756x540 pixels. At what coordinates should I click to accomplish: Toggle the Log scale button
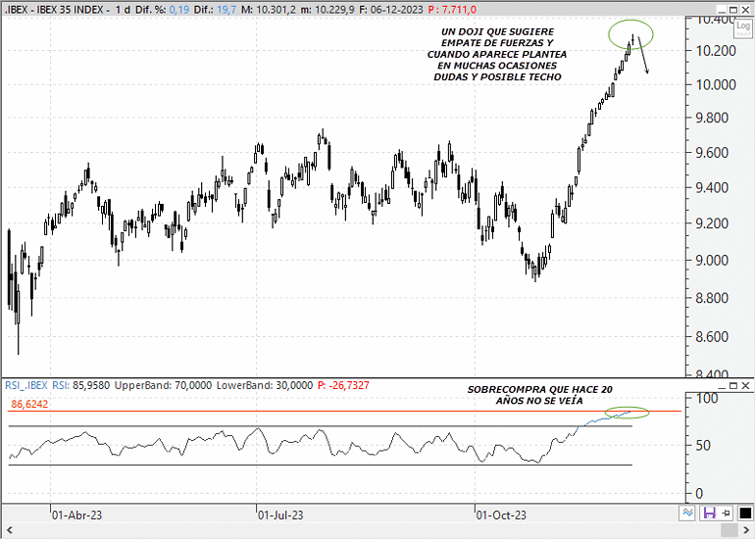tap(743, 28)
